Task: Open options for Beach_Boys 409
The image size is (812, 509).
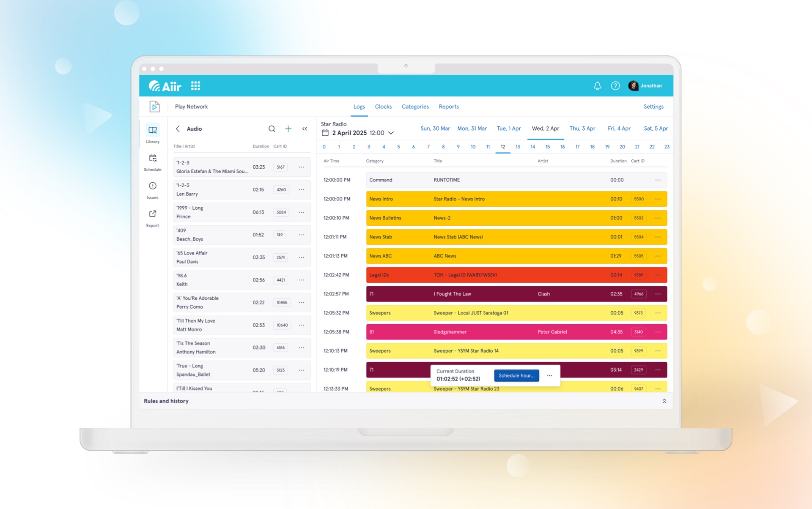Action: coord(302,235)
